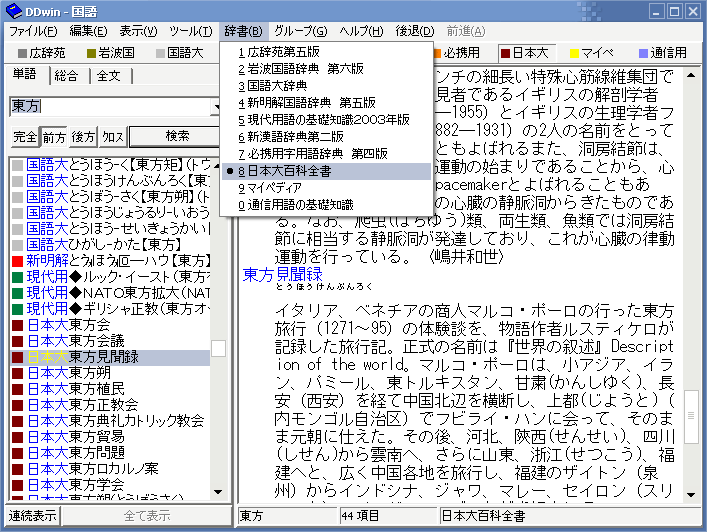Choose 2 岩波国語辞典 第六版 menu item
707x532 pixels.
tap(326, 69)
